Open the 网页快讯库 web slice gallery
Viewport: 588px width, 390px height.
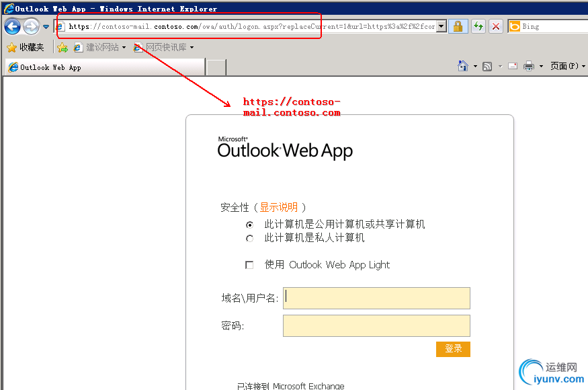pos(161,47)
